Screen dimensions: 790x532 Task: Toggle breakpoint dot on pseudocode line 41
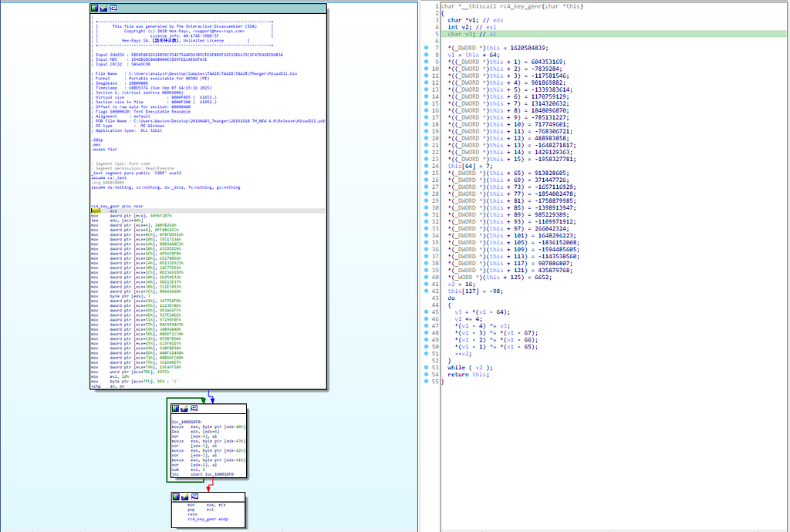(x=426, y=284)
